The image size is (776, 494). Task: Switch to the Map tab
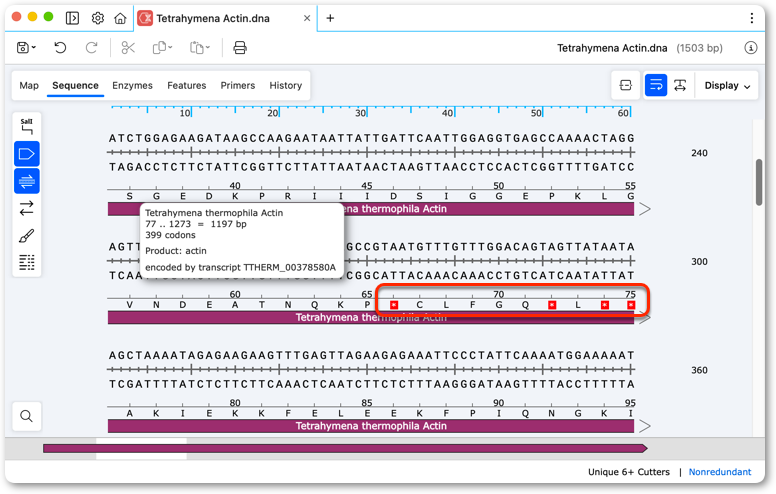pyautogui.click(x=29, y=86)
